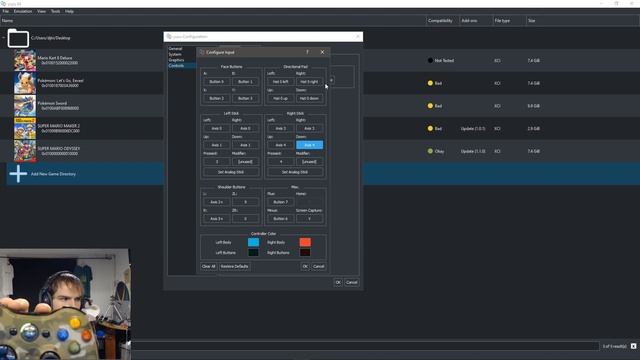This screenshot has height=360, width=640.
Task: Select the System configuration tab
Action: point(175,54)
